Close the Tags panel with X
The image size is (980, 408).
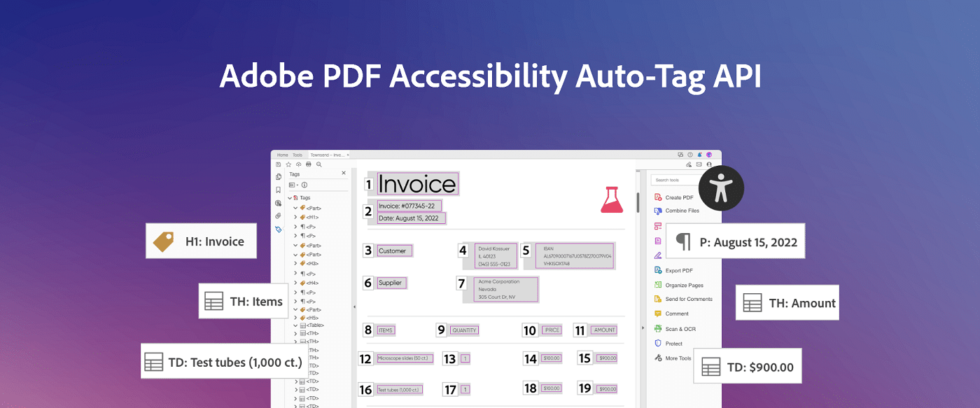pyautogui.click(x=343, y=173)
